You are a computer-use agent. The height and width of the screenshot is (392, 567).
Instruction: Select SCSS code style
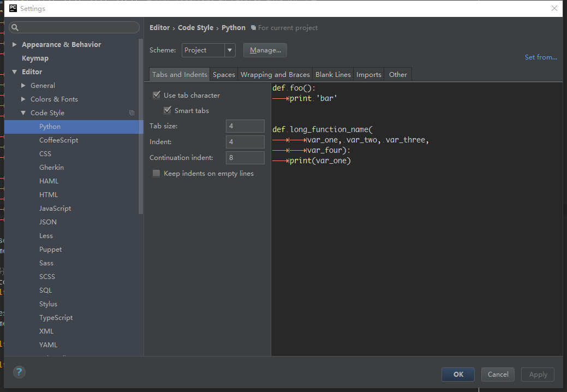tap(47, 277)
